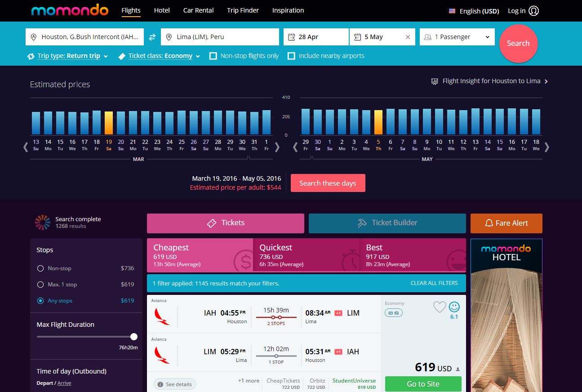Open the 1 Passenger selector
This screenshot has width=582, height=392.
457,36
